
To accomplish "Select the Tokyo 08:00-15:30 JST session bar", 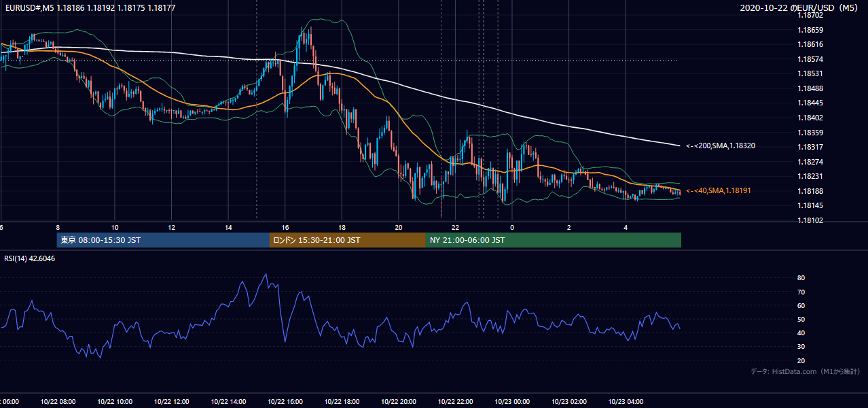I will [163, 240].
